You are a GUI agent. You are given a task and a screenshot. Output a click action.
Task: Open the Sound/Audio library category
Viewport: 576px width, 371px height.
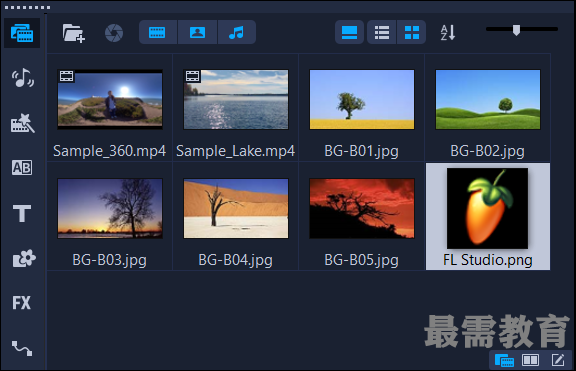23,78
